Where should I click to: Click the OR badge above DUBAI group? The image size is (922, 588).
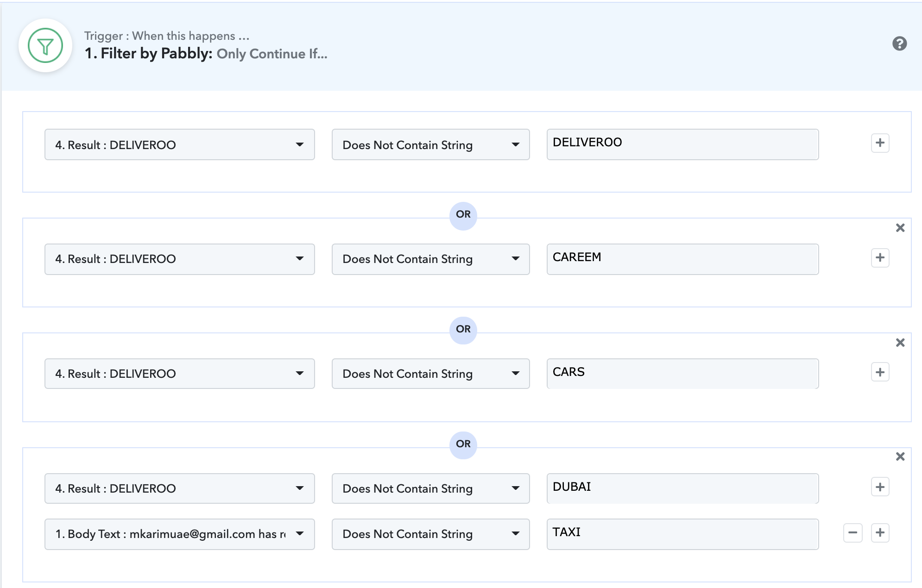tap(463, 445)
